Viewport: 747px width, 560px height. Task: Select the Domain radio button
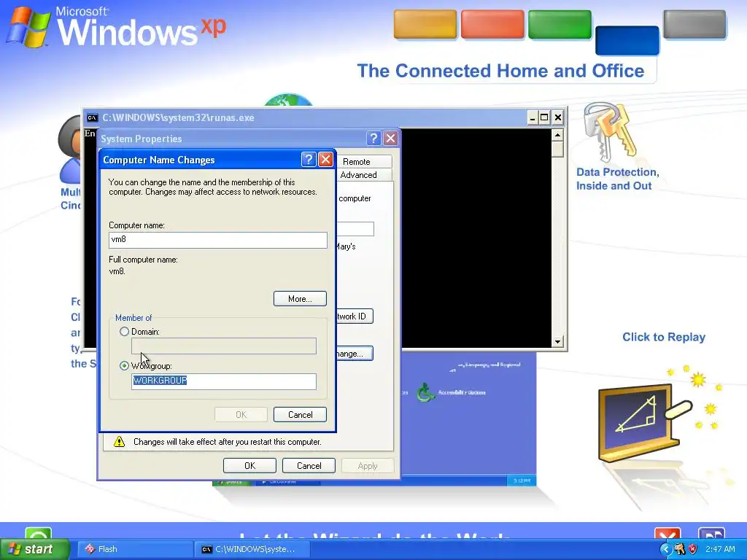pyautogui.click(x=124, y=332)
